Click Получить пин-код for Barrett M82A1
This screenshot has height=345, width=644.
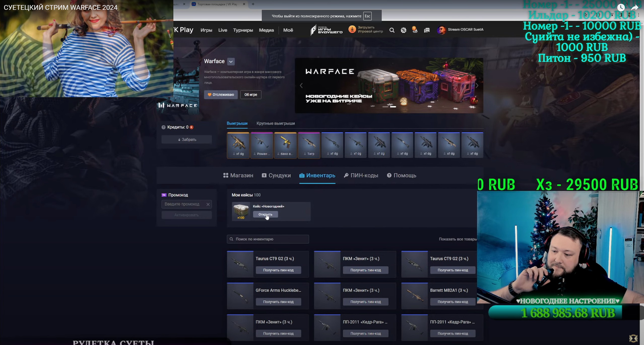[453, 302]
